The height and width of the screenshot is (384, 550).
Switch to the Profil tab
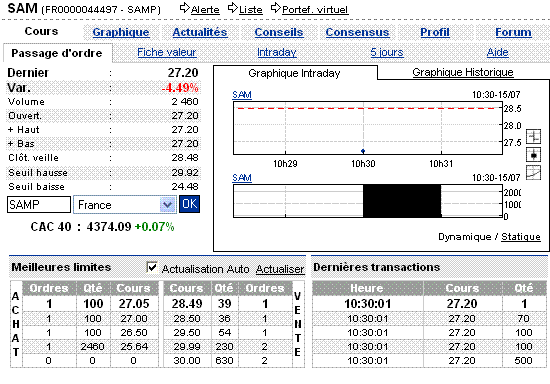pos(435,32)
